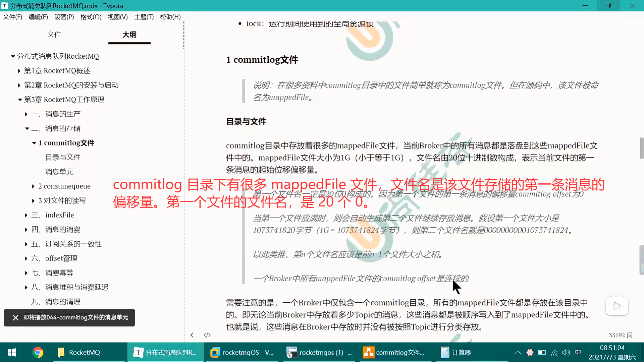Open the Windows Start menu
Screen dimensions: 644x362
click(12, 352)
